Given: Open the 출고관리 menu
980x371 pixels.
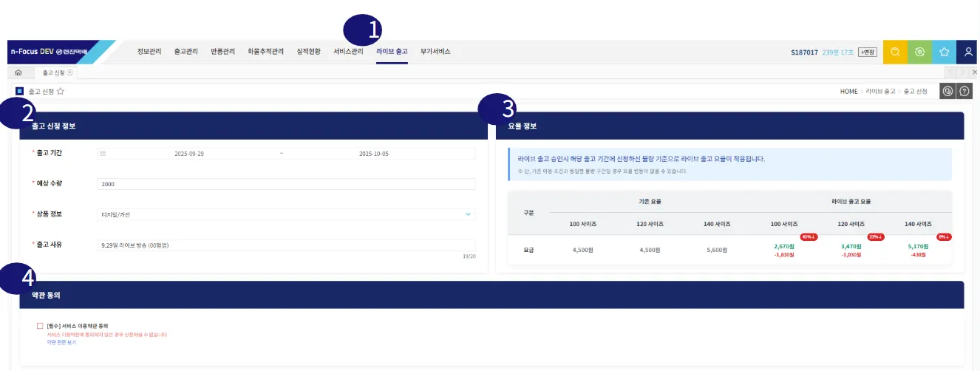Looking at the screenshot, I should (186, 52).
